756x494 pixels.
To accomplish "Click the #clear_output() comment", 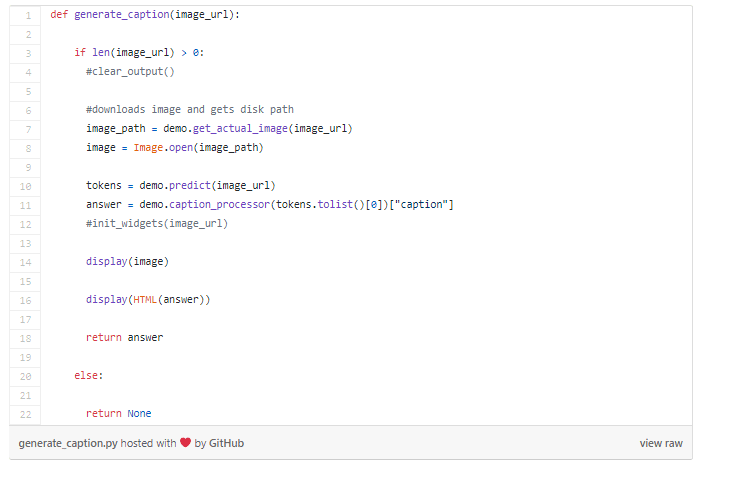I will [130, 71].
